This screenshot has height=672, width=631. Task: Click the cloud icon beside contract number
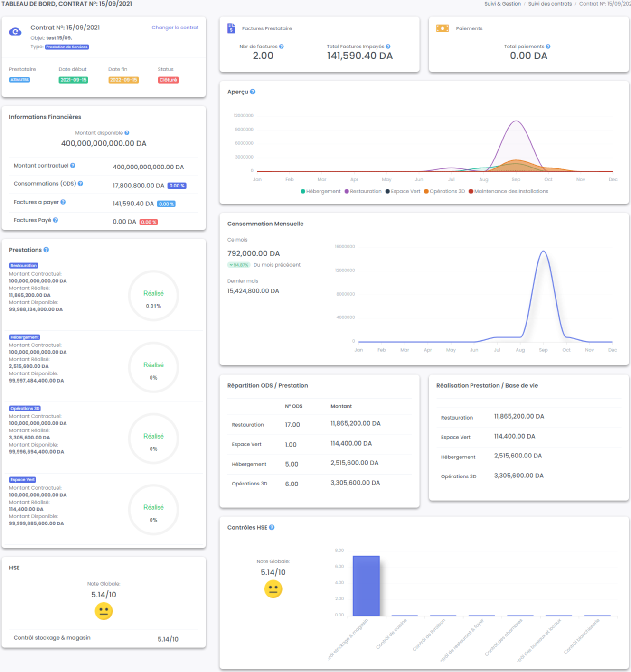pyautogui.click(x=15, y=32)
